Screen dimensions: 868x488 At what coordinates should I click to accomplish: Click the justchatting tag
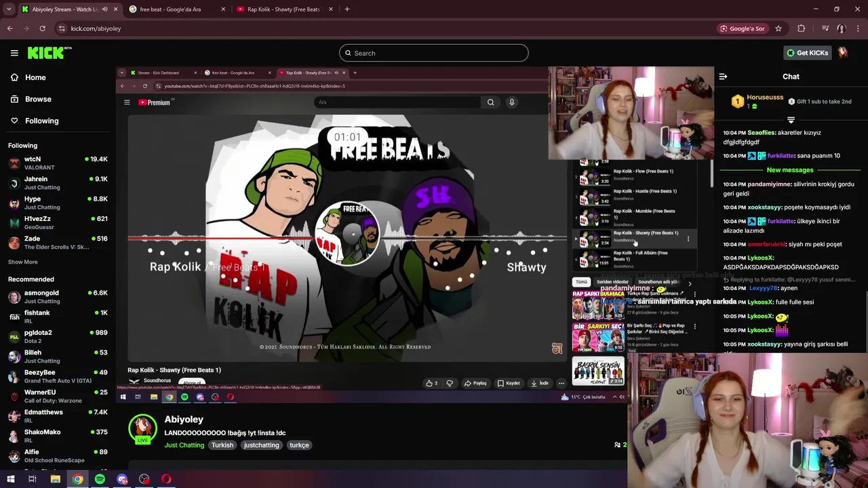click(x=262, y=445)
